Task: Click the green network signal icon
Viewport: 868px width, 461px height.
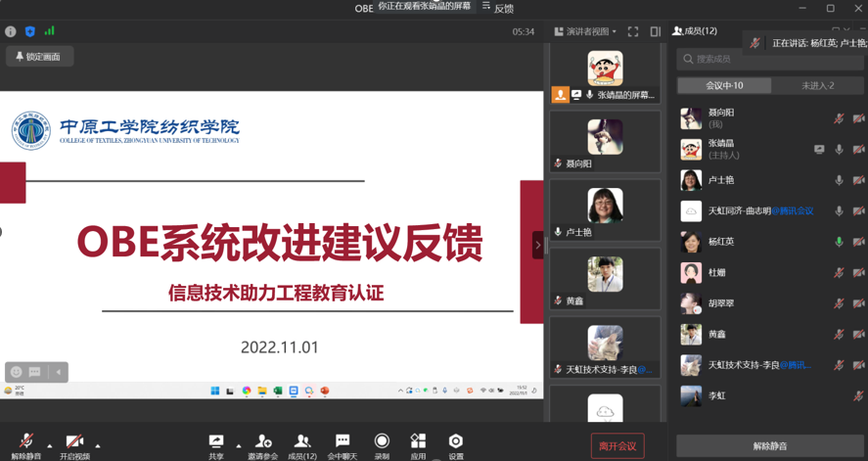Action: [x=49, y=31]
